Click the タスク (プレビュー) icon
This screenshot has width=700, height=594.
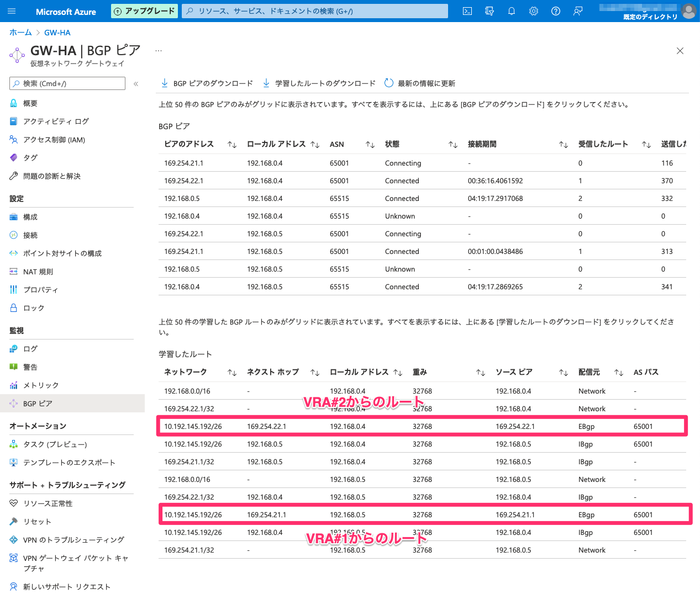(14, 444)
